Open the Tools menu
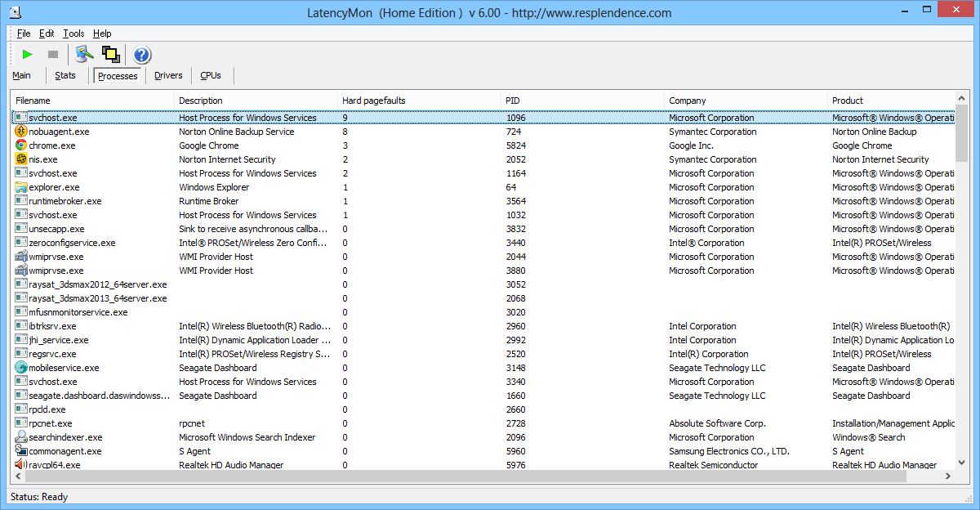The width and height of the screenshot is (980, 510). point(73,34)
